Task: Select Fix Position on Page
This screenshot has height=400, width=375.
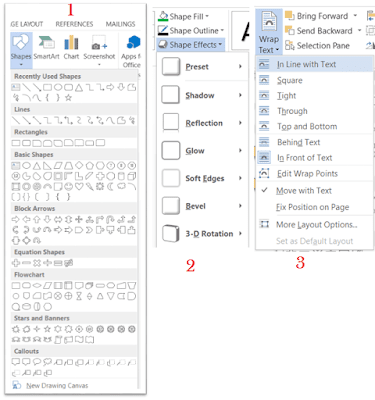Action: click(x=314, y=207)
